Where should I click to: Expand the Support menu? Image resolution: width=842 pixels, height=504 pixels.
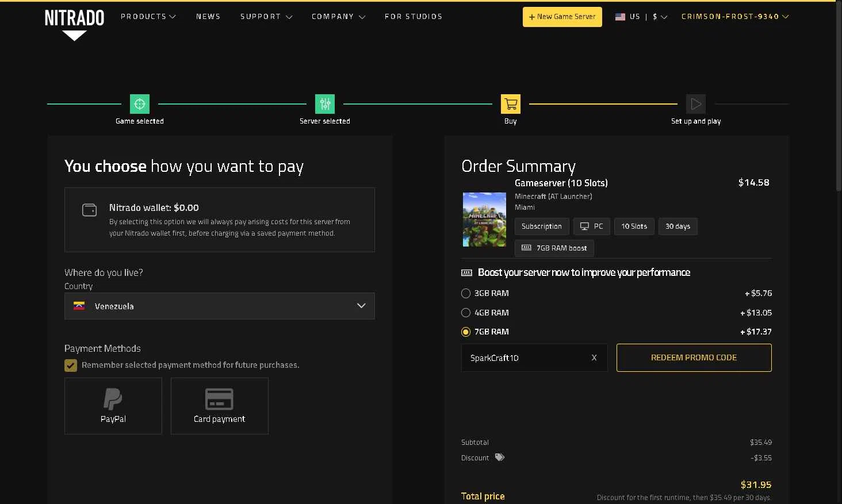point(266,17)
